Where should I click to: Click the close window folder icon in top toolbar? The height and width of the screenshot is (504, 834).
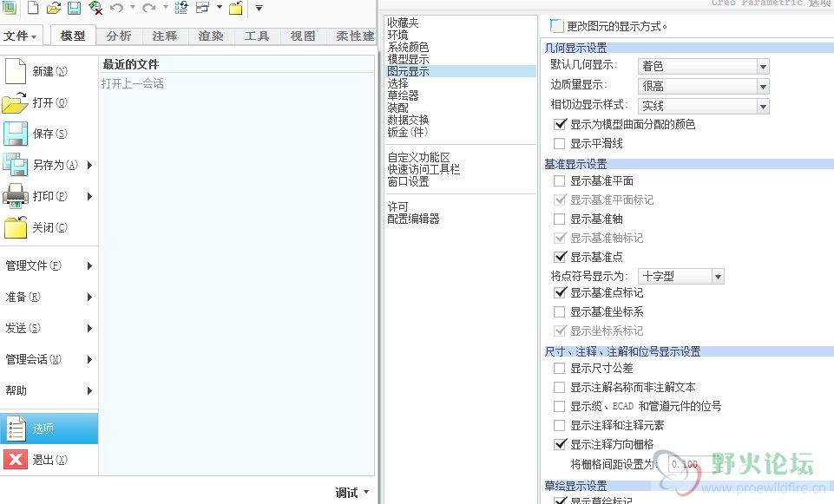pos(236,8)
